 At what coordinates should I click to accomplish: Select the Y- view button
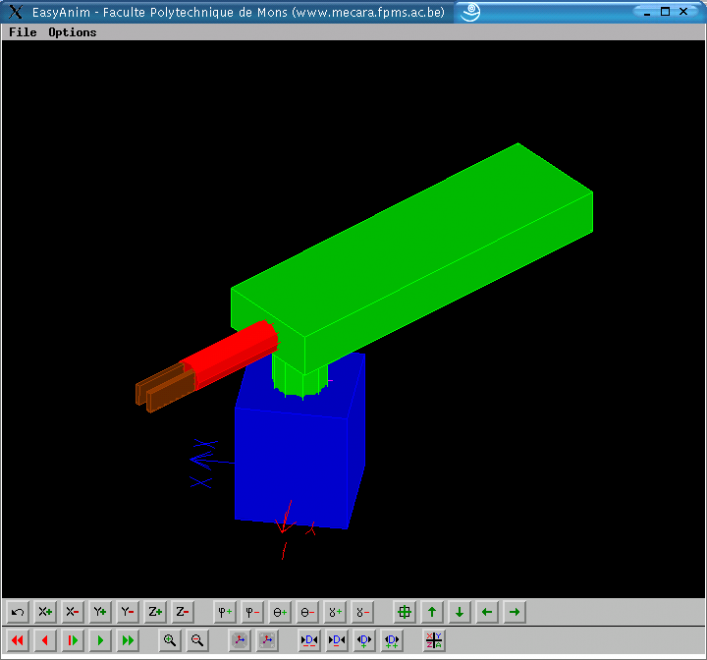(128, 612)
